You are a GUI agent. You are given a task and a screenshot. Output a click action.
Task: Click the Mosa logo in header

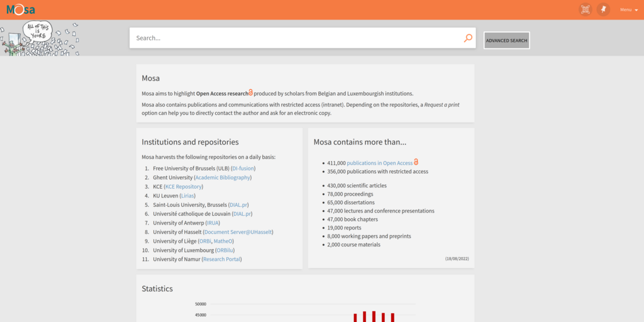click(21, 9)
